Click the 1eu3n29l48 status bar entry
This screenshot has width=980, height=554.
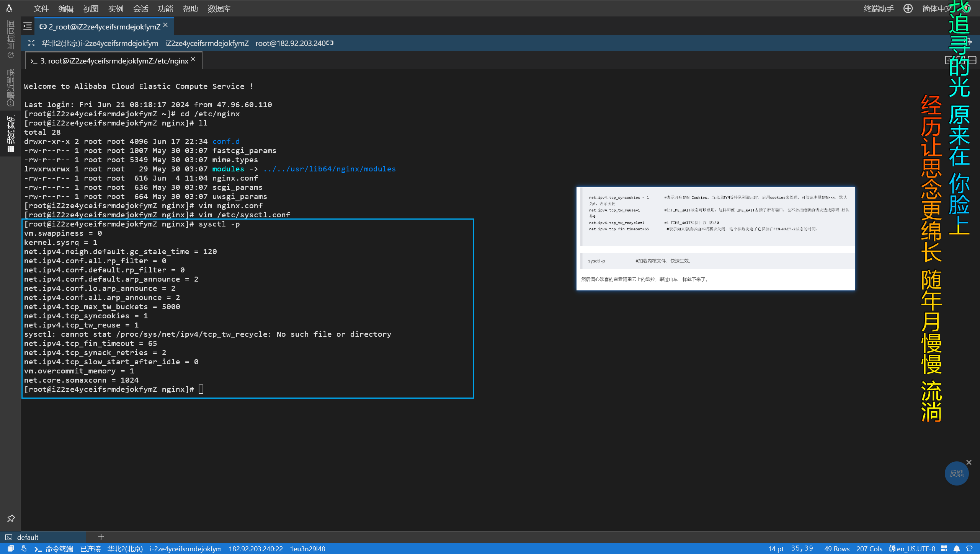pos(307,549)
